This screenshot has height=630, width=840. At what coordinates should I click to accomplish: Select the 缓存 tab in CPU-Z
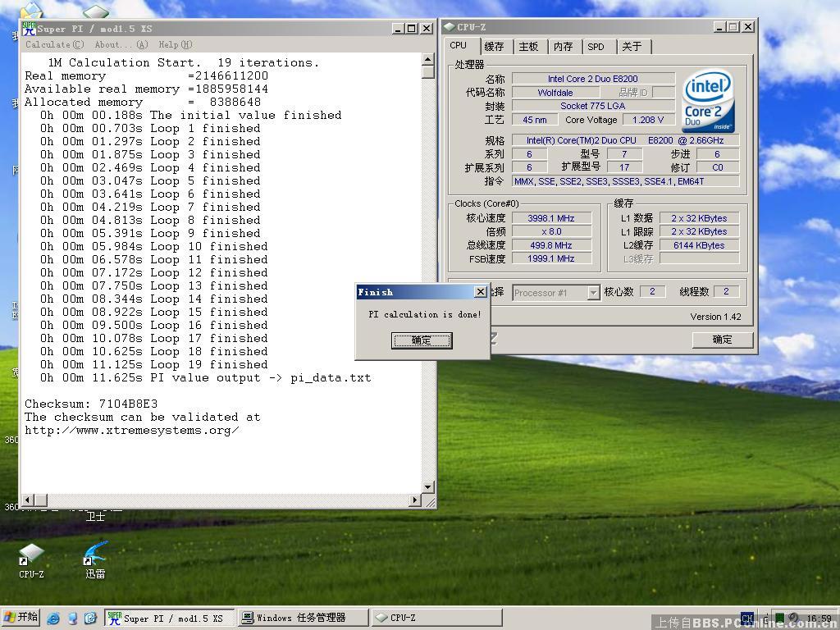(x=495, y=47)
